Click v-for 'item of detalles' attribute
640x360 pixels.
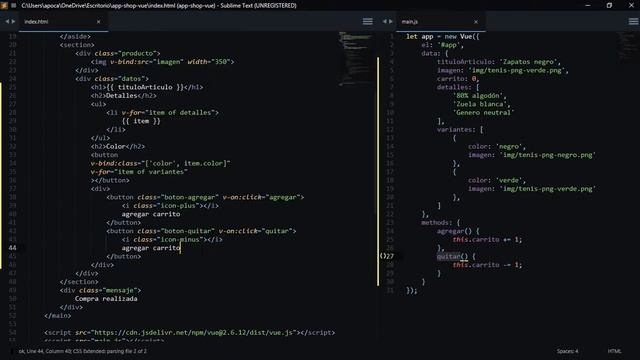tap(170, 112)
